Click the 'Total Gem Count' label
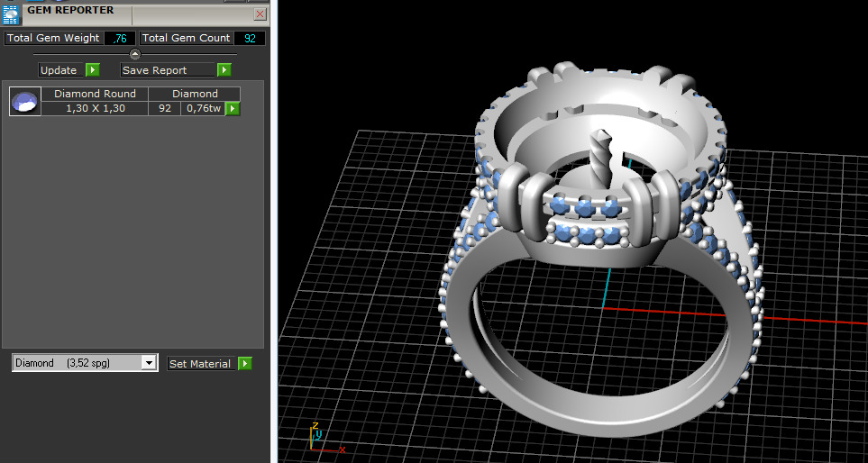 [x=186, y=38]
